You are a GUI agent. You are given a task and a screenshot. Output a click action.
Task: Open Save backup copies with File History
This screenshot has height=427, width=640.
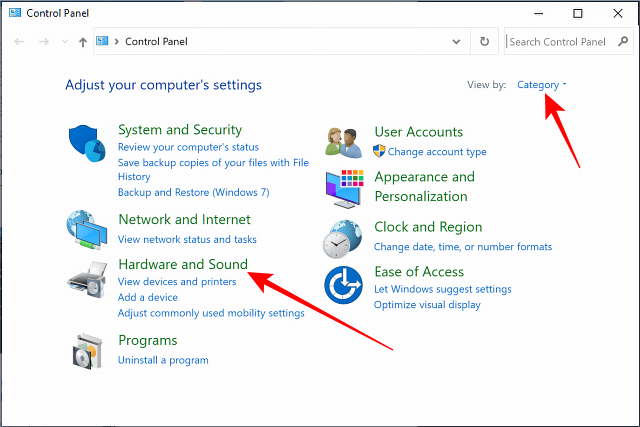[x=213, y=169]
